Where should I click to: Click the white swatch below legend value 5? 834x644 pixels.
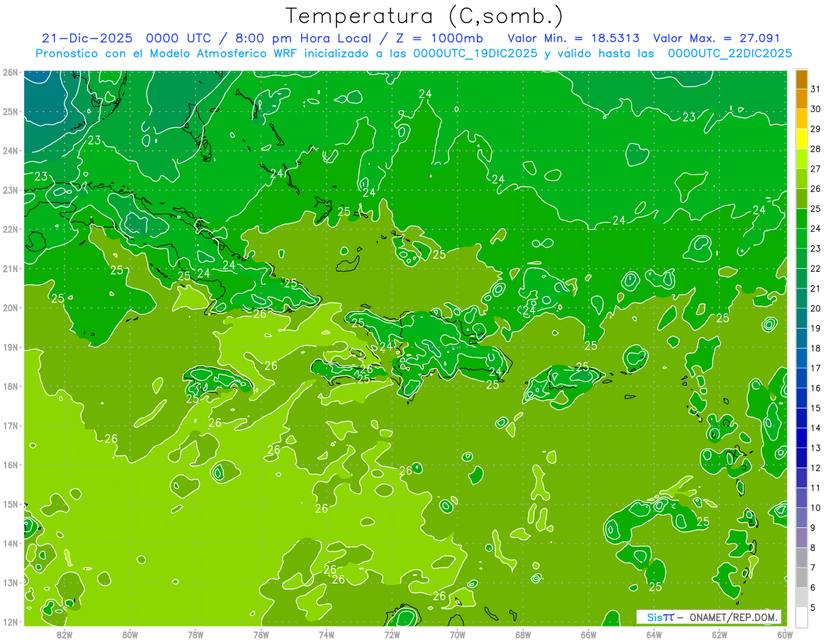(801, 616)
